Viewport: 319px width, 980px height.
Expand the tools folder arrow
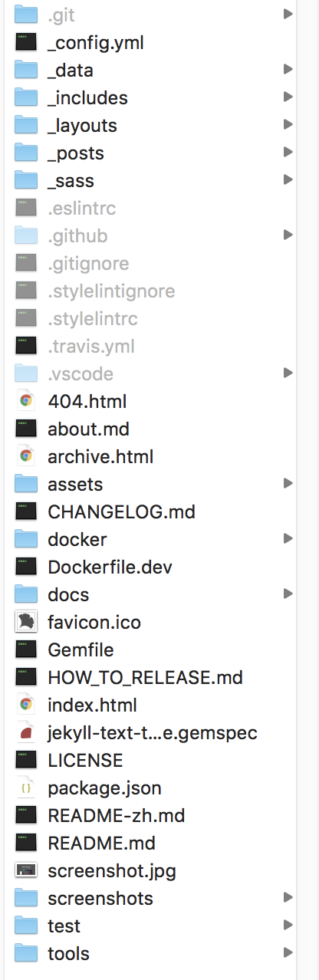(288, 952)
